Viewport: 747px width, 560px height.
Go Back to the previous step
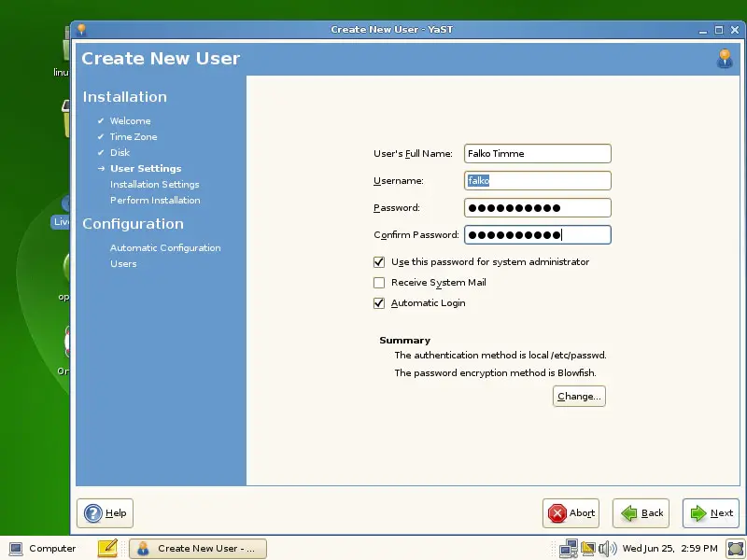click(x=641, y=512)
